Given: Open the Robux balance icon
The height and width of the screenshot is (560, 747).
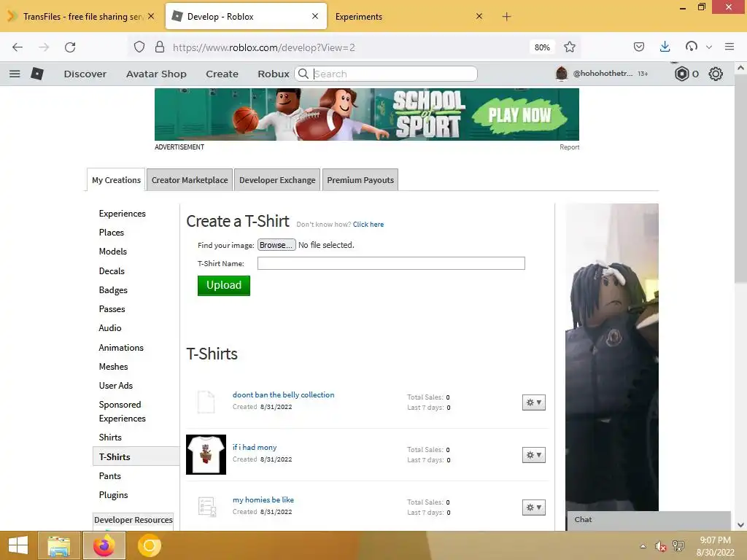Looking at the screenshot, I should click(x=682, y=74).
